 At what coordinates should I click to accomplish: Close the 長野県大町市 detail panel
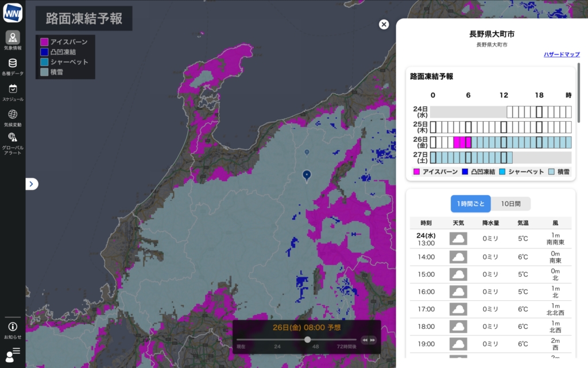[384, 24]
